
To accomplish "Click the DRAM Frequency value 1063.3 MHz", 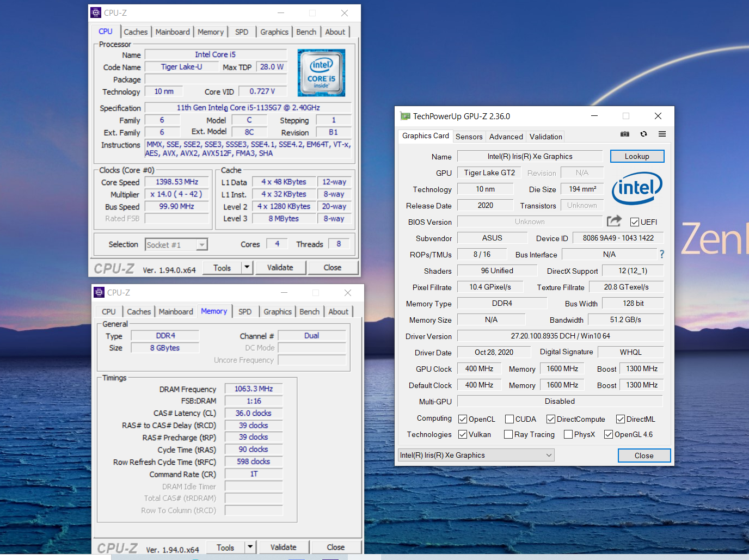I will pos(254,389).
